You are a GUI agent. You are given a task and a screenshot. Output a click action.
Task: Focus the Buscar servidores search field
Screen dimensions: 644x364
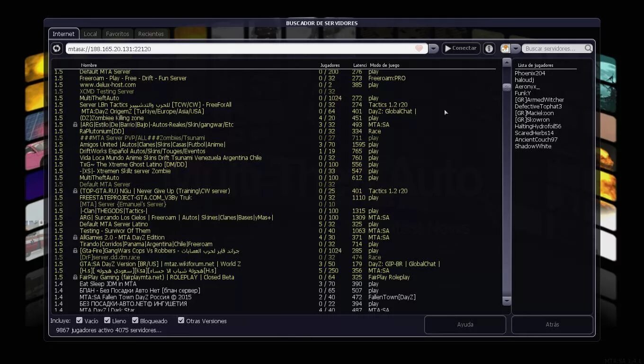554,48
